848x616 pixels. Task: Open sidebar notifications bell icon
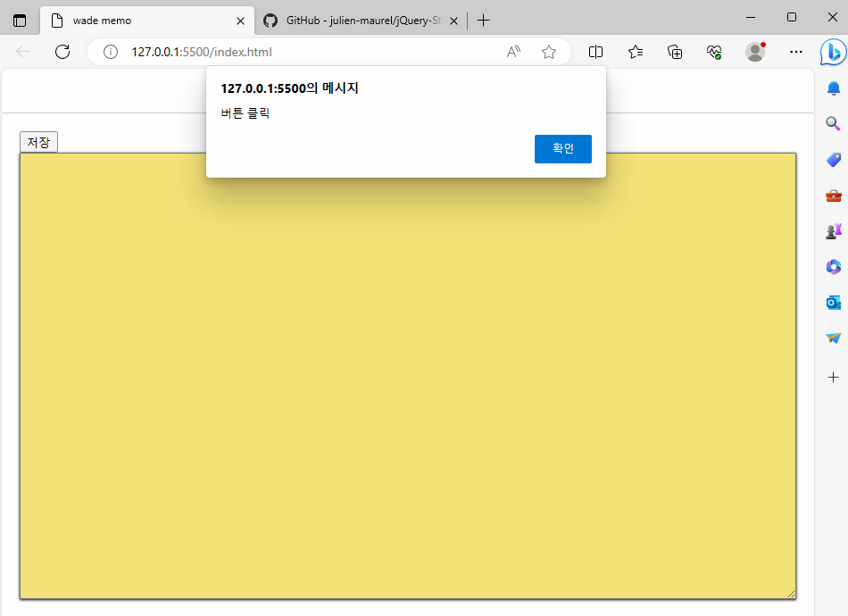coord(834,88)
